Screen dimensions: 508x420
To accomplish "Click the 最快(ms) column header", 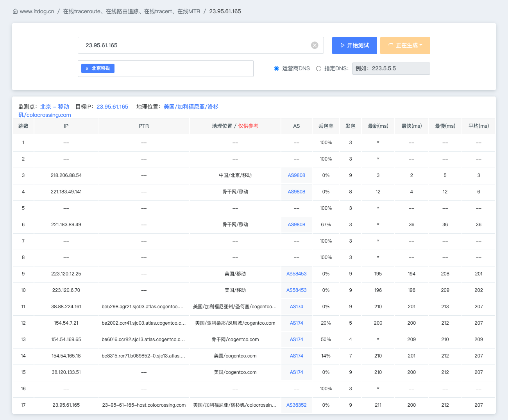I will coord(412,126).
